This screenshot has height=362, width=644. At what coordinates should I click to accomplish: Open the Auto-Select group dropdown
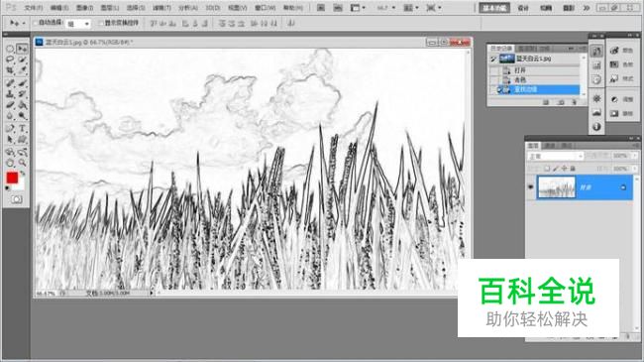tap(78, 24)
